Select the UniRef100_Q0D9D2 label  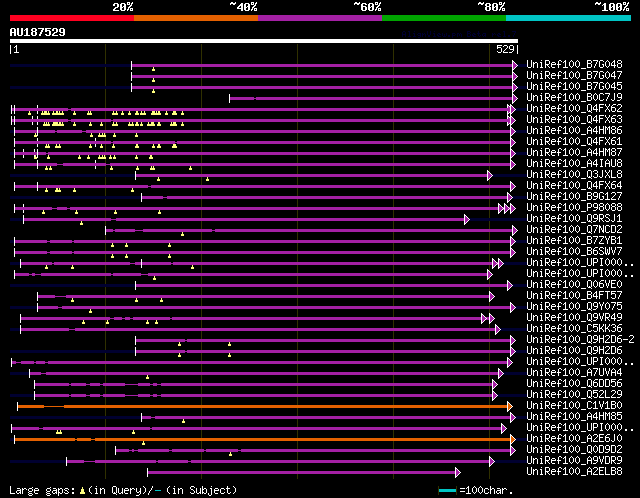[x=574, y=450]
